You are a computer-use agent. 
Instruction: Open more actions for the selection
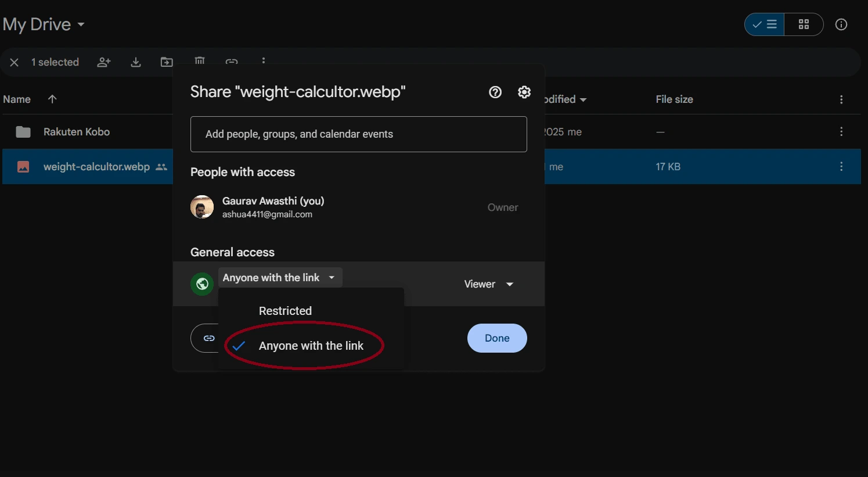264,62
